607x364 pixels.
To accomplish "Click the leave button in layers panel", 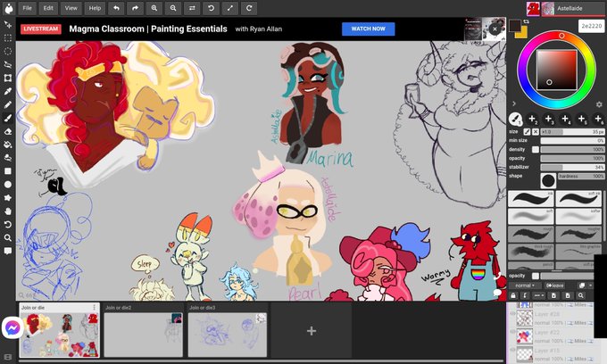I will tap(554, 285).
